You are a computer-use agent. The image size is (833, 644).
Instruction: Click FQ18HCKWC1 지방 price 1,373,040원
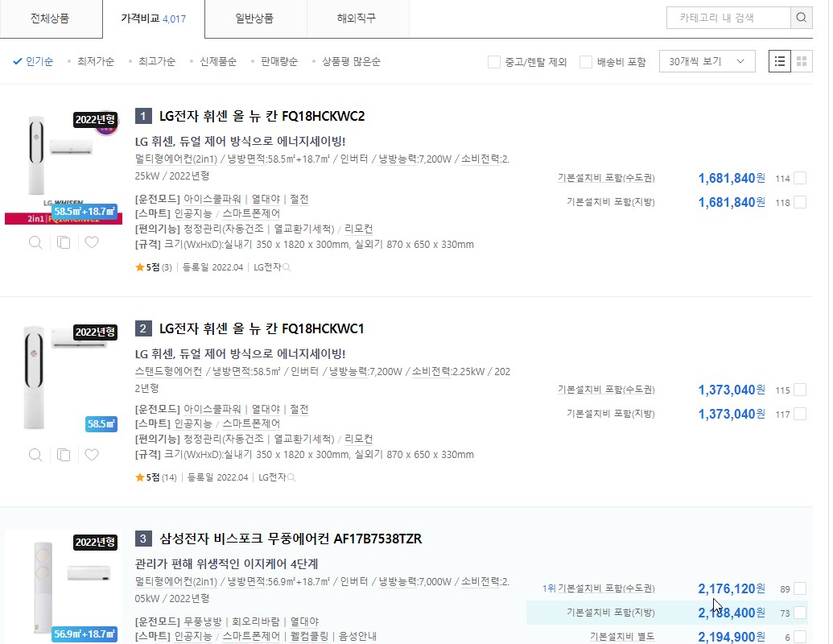[x=732, y=414]
